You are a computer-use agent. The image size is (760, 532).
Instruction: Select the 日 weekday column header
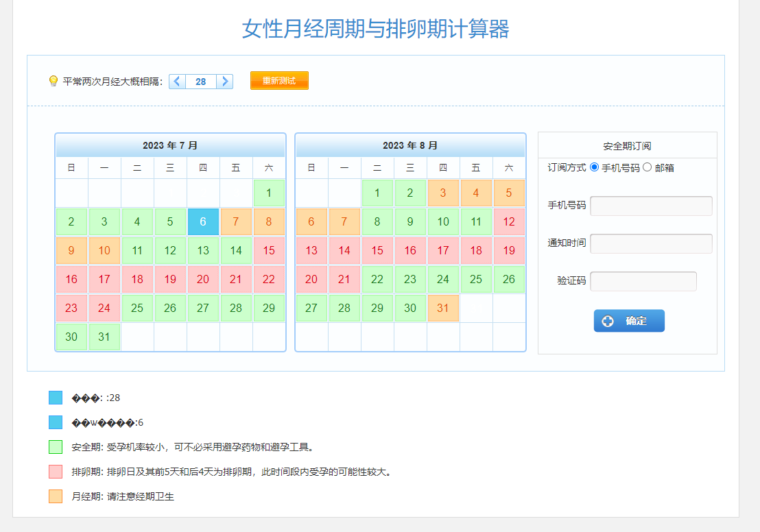[x=71, y=167]
